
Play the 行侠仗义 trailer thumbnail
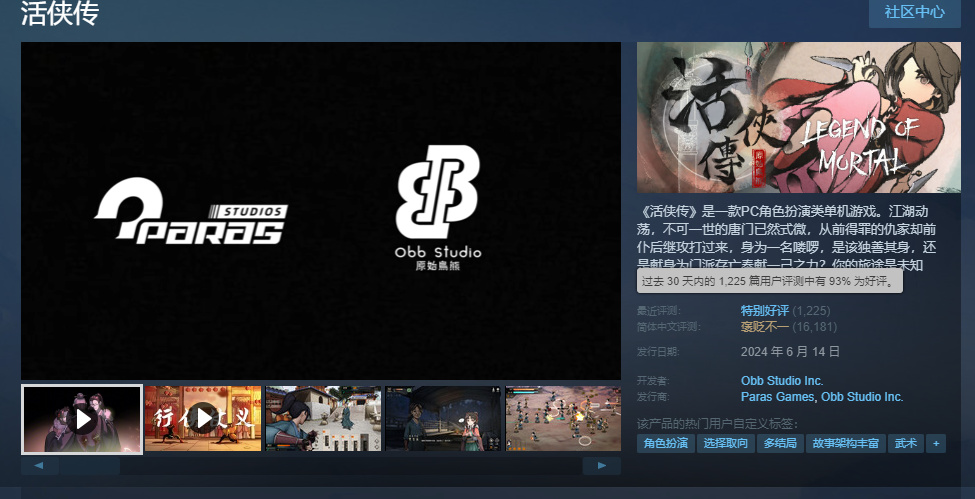tap(203, 419)
